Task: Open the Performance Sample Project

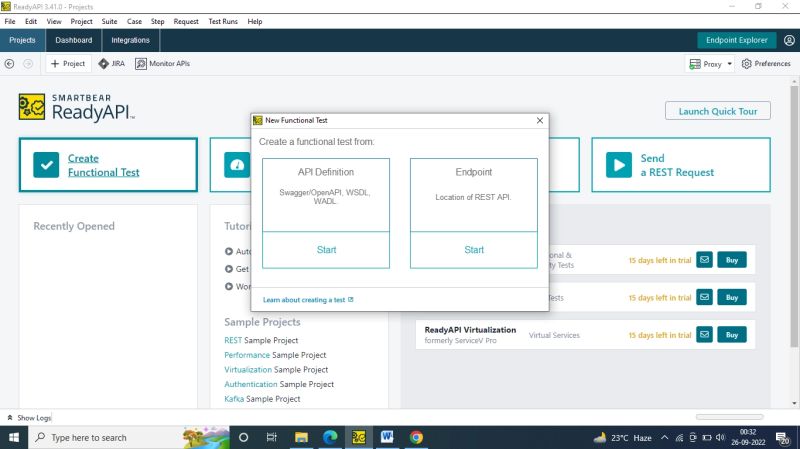Action: click(x=275, y=355)
